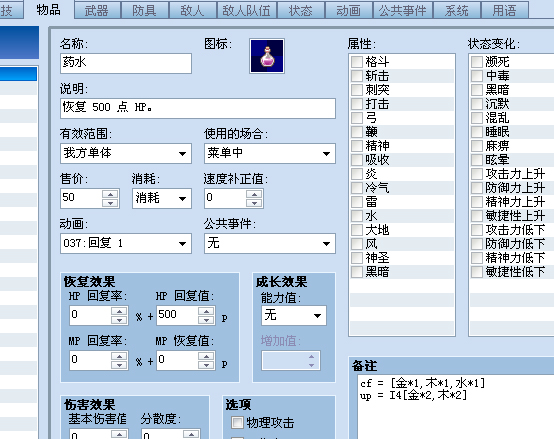
Task: Click the 说明 description field
Action: [x=198, y=108]
